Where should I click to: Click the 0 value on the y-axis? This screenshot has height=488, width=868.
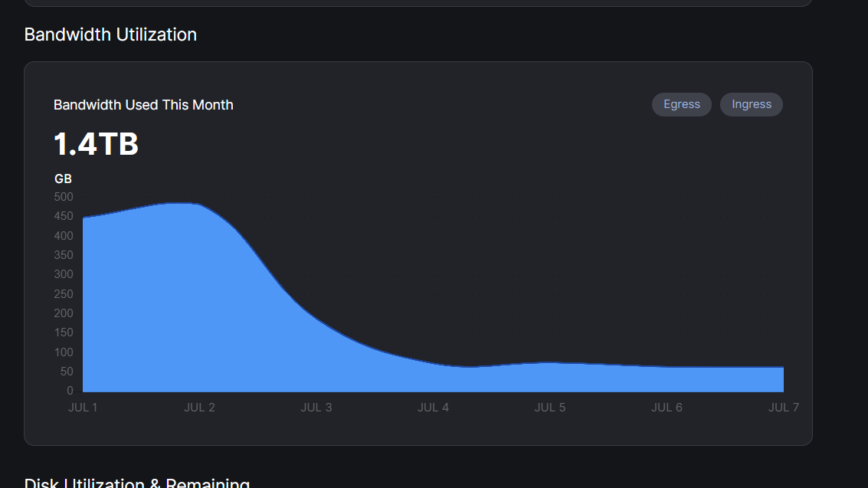pos(70,391)
